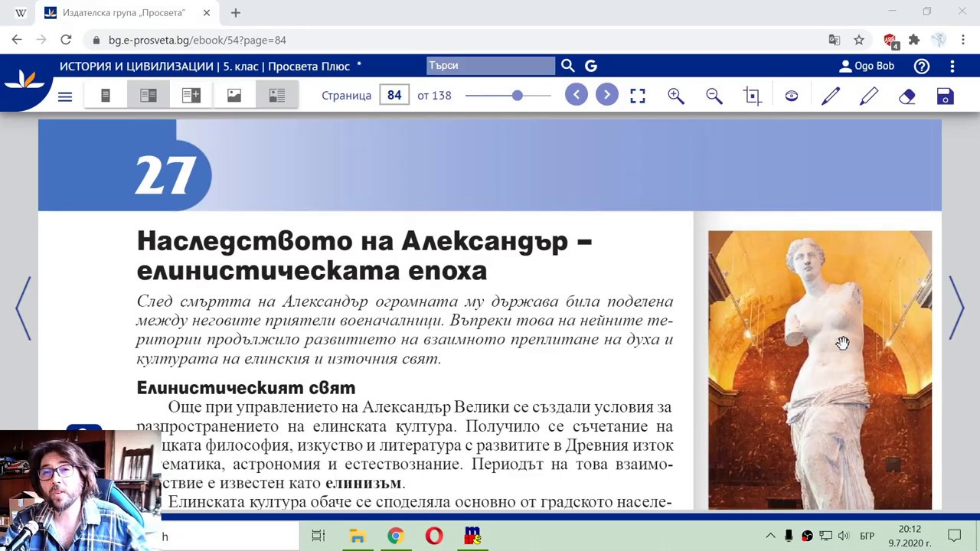Switch to the Wikipedia pinned tab
This screenshot has width=980, height=551.
pos(21,13)
